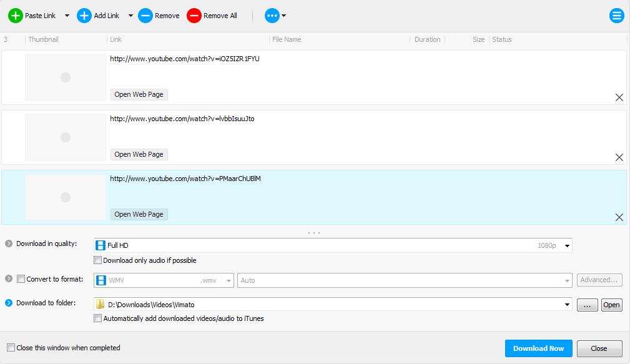Click the green Paste Link plus icon
630x364 pixels.
(x=15, y=16)
